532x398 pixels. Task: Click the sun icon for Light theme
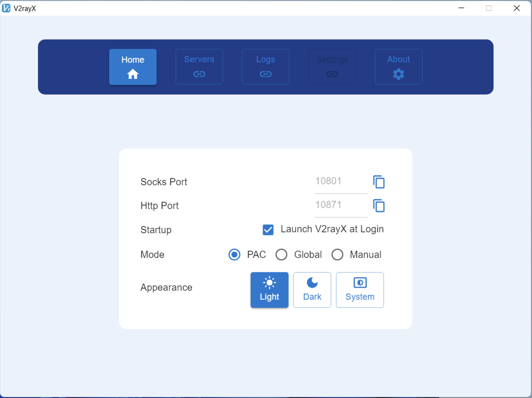click(269, 283)
